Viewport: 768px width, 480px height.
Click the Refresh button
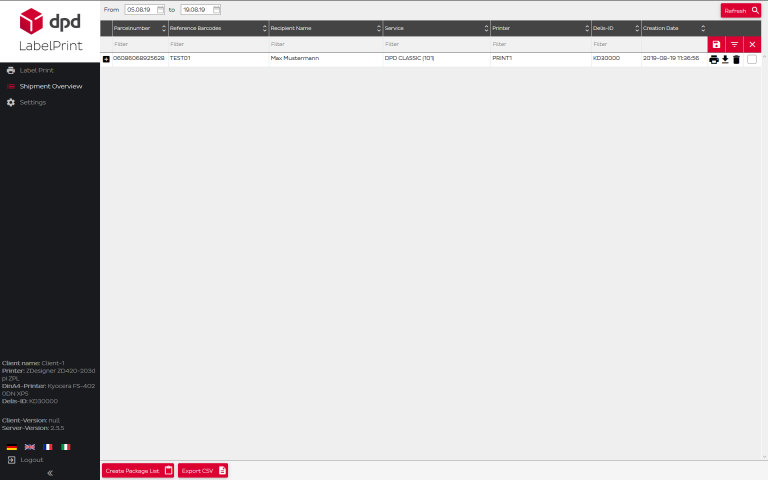[x=740, y=10]
